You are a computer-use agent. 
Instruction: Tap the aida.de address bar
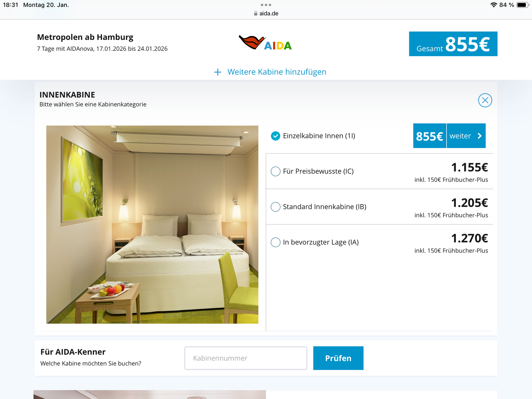266,13
